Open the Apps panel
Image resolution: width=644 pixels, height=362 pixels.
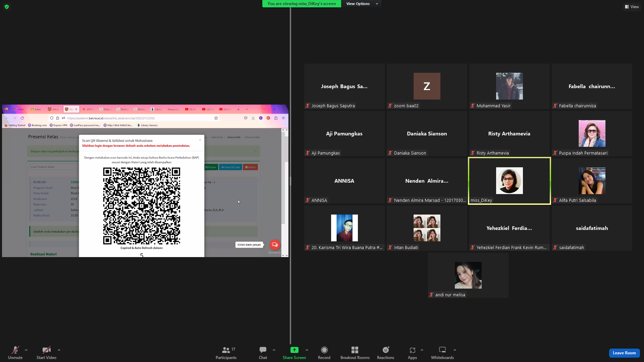click(412, 353)
